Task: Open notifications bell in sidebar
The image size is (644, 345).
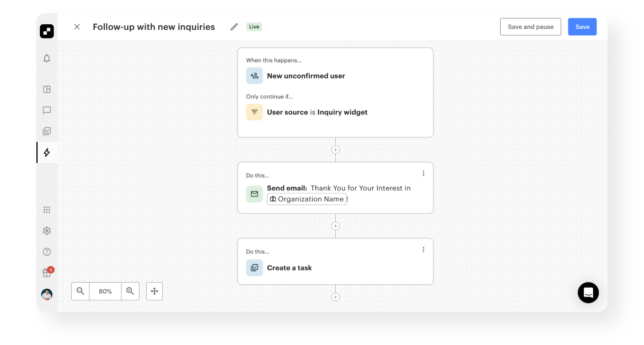Action: click(x=47, y=59)
